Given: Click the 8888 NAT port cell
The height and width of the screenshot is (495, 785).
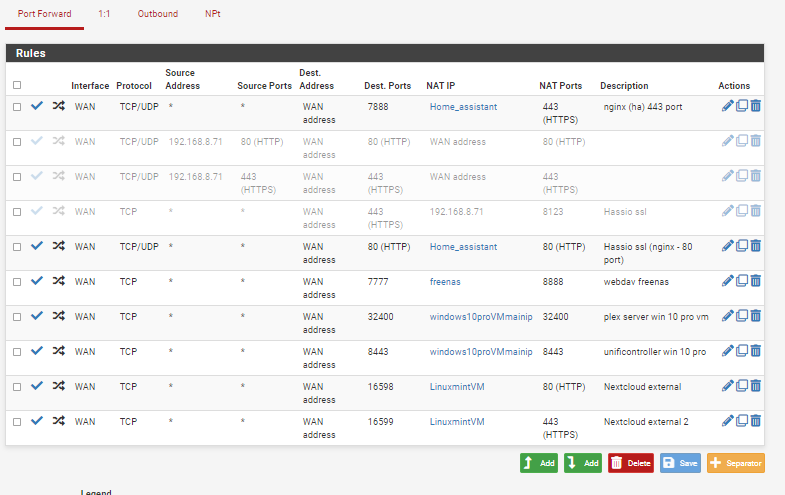Looking at the screenshot, I should (553, 282).
